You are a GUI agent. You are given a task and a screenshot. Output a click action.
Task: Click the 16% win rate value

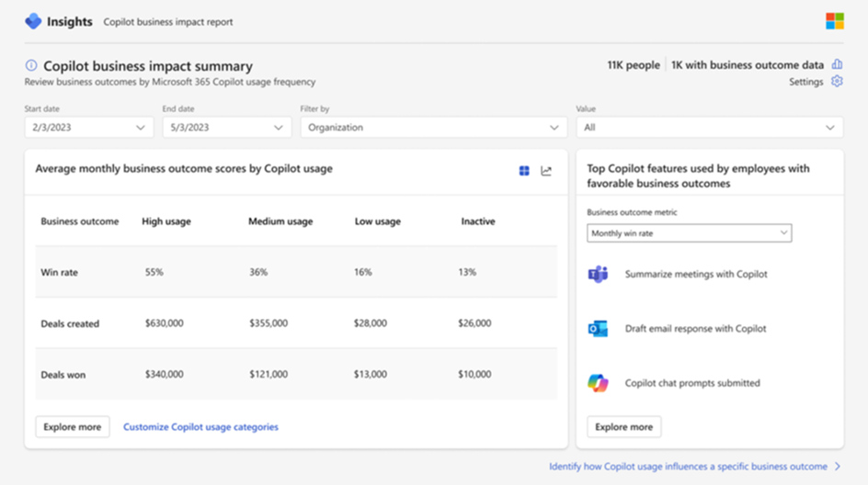click(x=362, y=272)
